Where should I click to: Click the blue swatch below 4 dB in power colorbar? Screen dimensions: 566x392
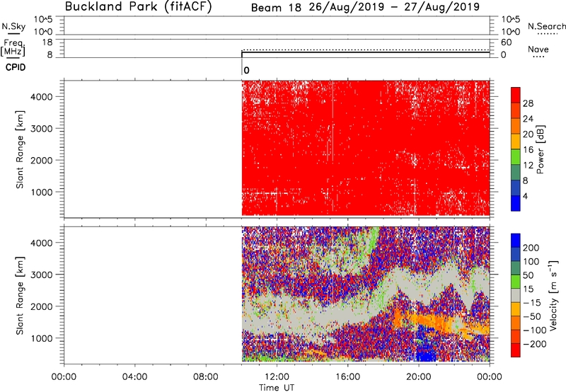point(516,203)
